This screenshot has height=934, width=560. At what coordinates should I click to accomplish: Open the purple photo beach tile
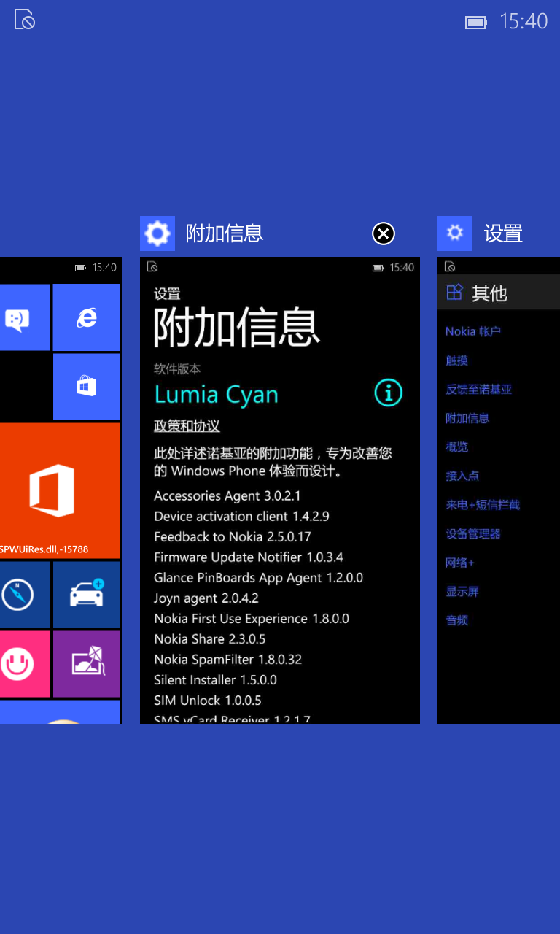[x=86, y=664]
